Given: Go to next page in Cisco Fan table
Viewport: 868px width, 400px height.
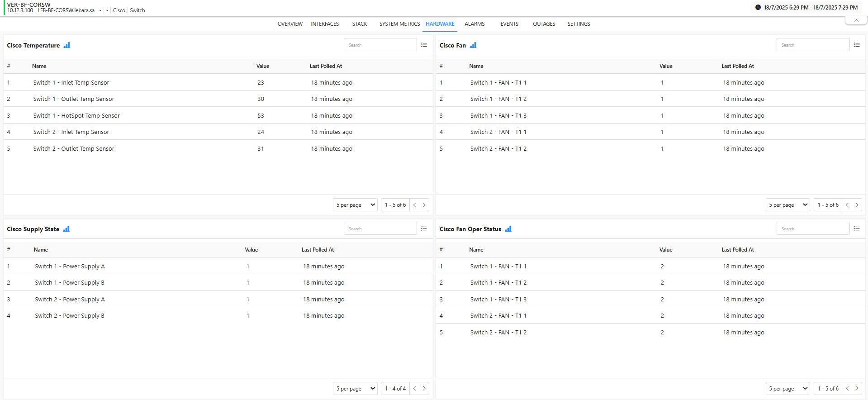Looking at the screenshot, I should coord(856,205).
